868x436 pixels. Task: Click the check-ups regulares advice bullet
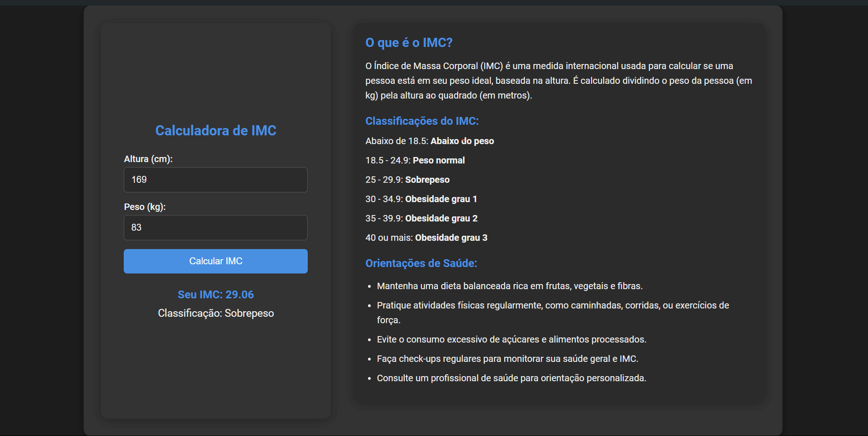click(508, 358)
